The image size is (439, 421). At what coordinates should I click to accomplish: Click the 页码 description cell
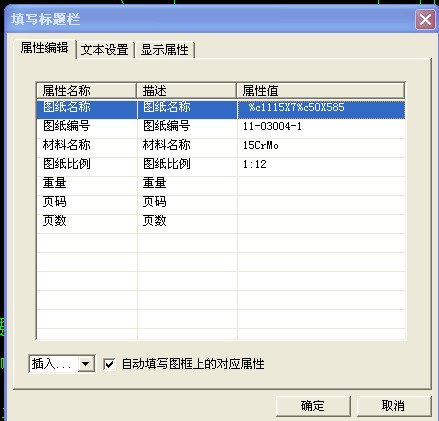187,204
